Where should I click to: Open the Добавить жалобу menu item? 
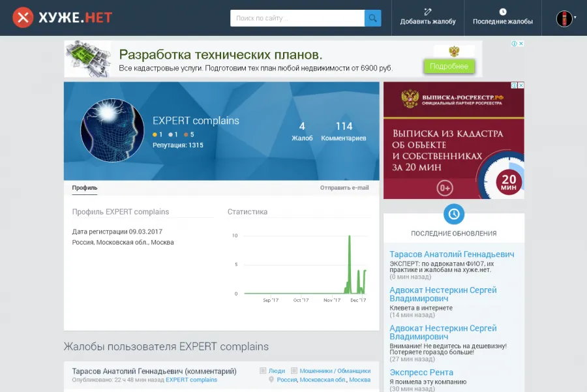point(428,18)
